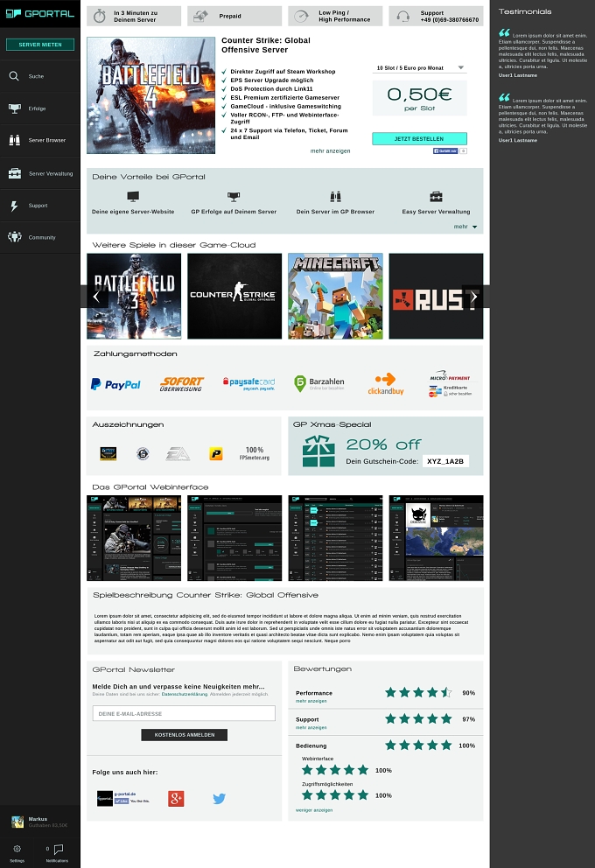Click Server Verwaltung menu label
Image resolution: width=595 pixels, height=868 pixels.
[51, 173]
